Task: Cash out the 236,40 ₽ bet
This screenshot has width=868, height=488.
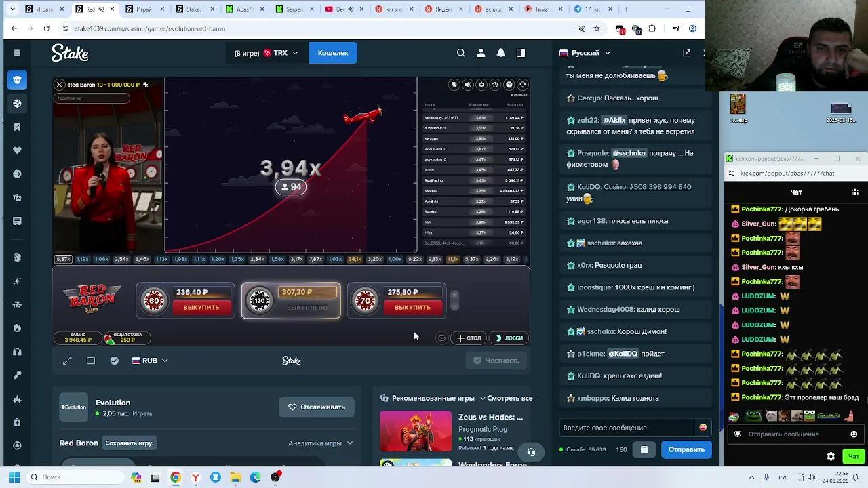Action: [x=201, y=308]
